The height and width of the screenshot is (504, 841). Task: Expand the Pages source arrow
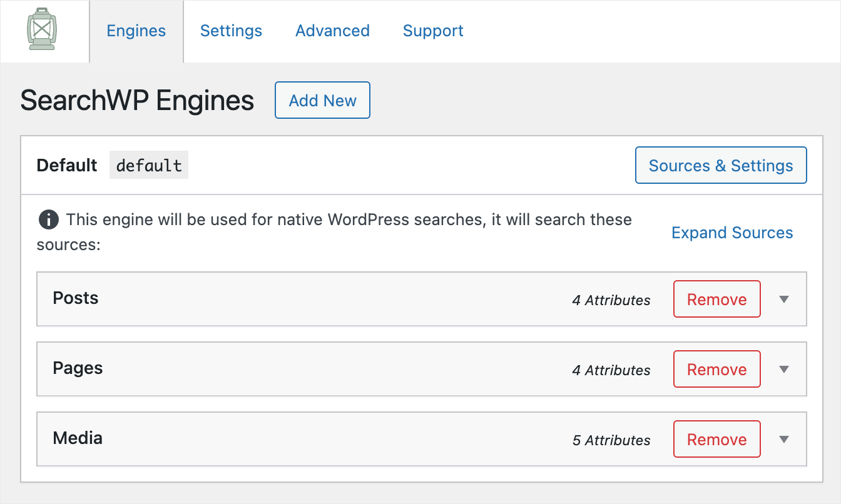pos(784,370)
